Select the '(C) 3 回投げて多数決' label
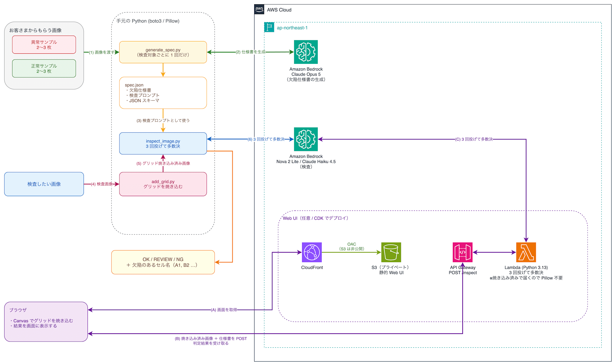The width and height of the screenshot is (614, 364). [474, 139]
